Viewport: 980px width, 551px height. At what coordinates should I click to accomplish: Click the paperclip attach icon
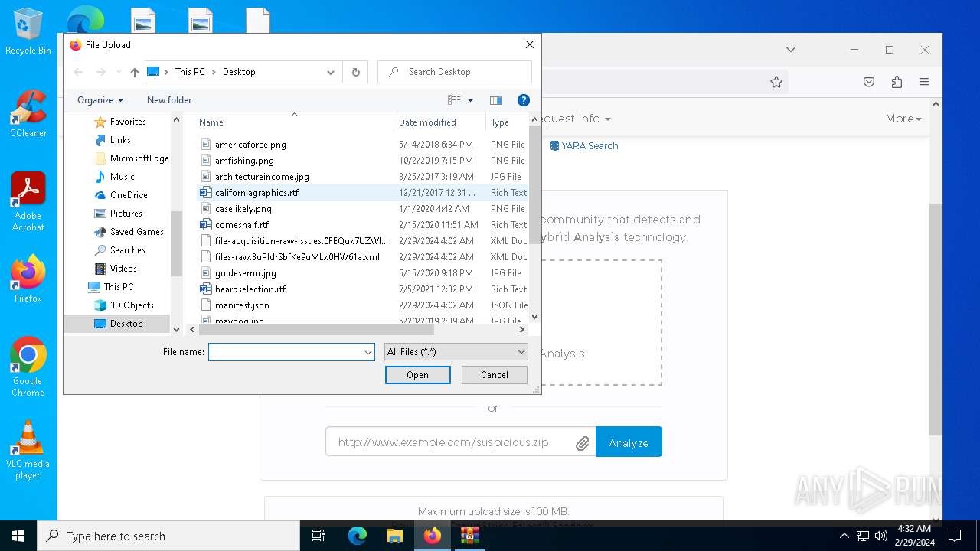click(583, 443)
